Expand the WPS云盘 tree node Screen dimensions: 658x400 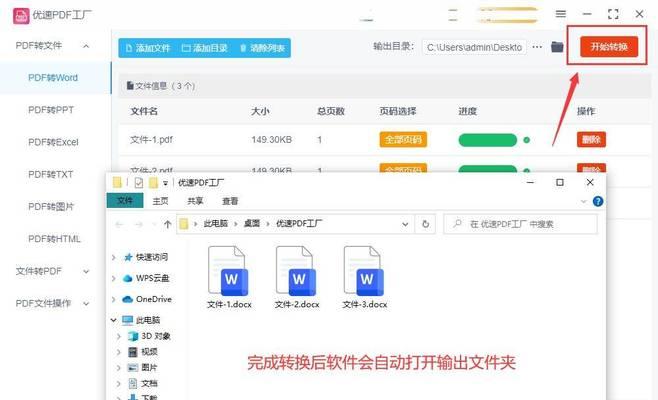[113, 278]
